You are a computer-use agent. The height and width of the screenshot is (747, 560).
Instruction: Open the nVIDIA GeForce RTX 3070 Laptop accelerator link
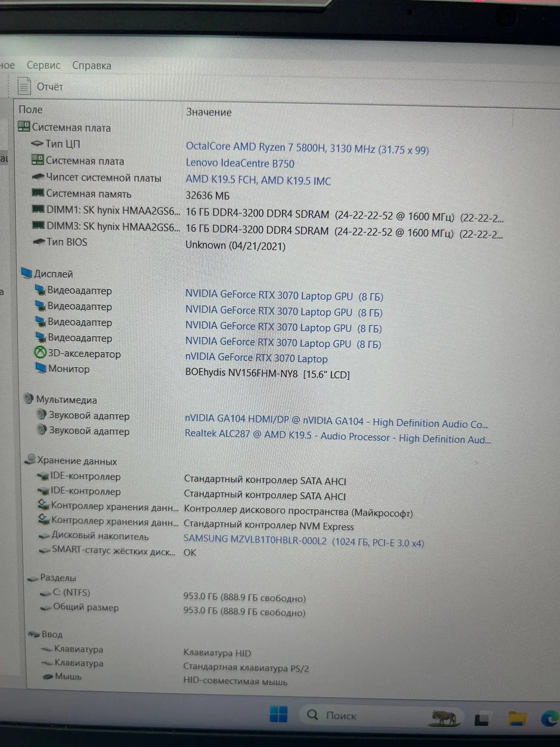click(256, 358)
